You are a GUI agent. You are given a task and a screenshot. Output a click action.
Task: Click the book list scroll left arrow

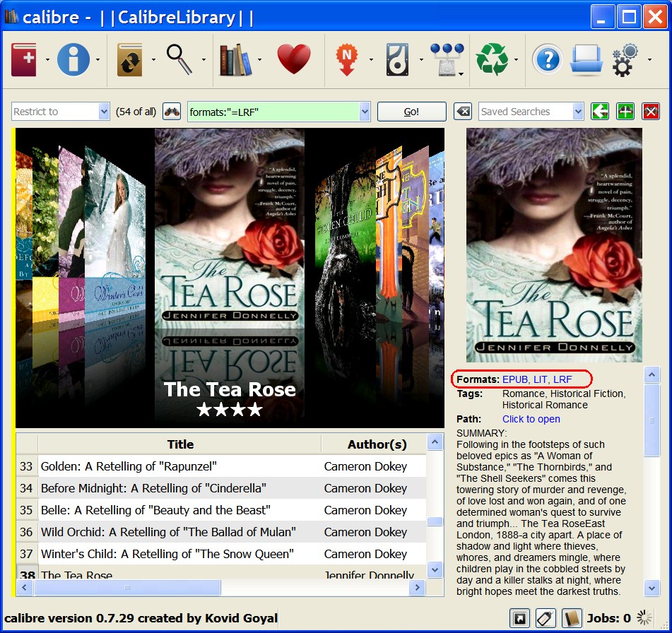click(25, 588)
